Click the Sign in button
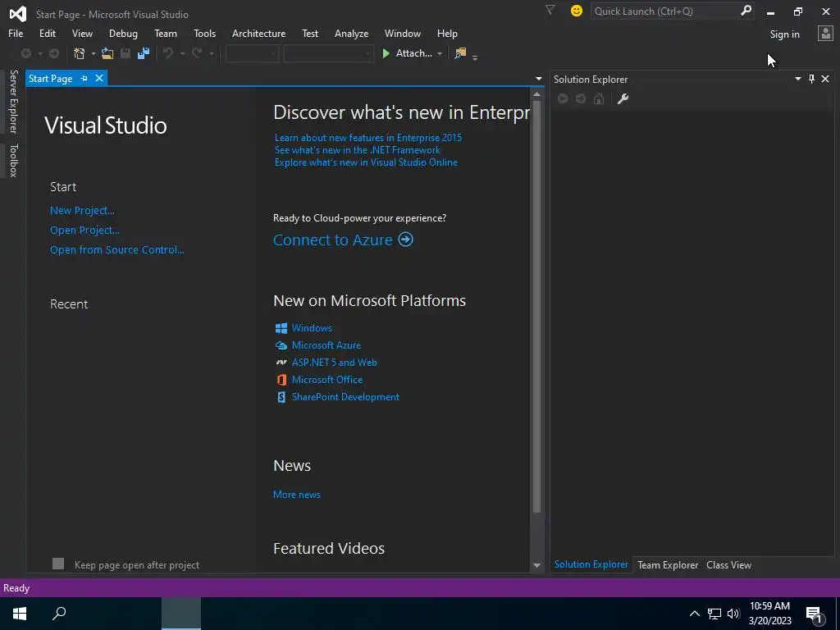840x630 pixels. 784,34
